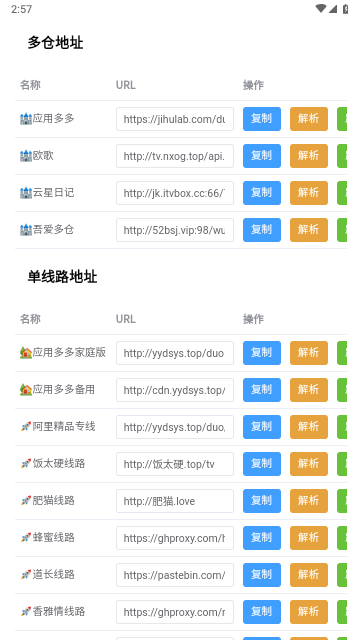
Task: Parse the 云星日记 address
Action: pyautogui.click(x=309, y=193)
